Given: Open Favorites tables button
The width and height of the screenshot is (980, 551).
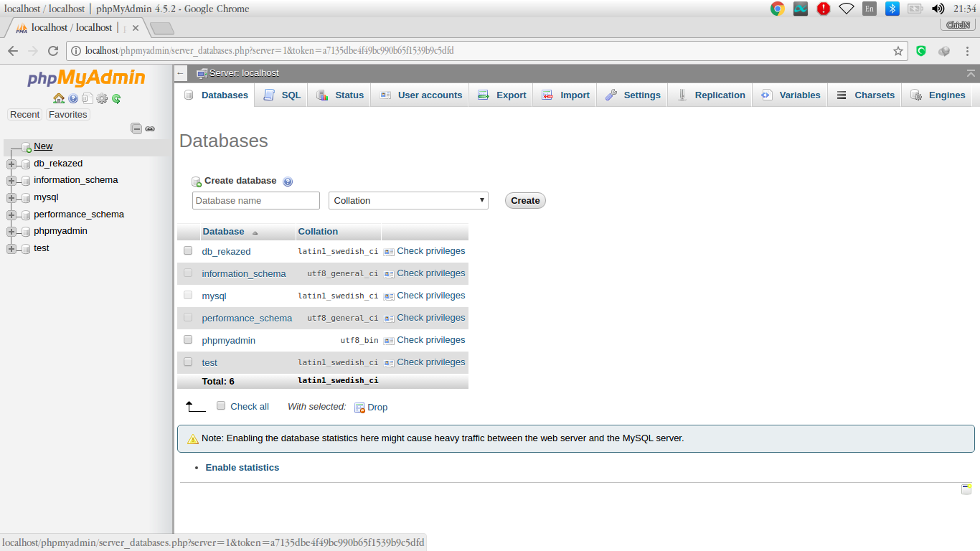Looking at the screenshot, I should coord(67,115).
